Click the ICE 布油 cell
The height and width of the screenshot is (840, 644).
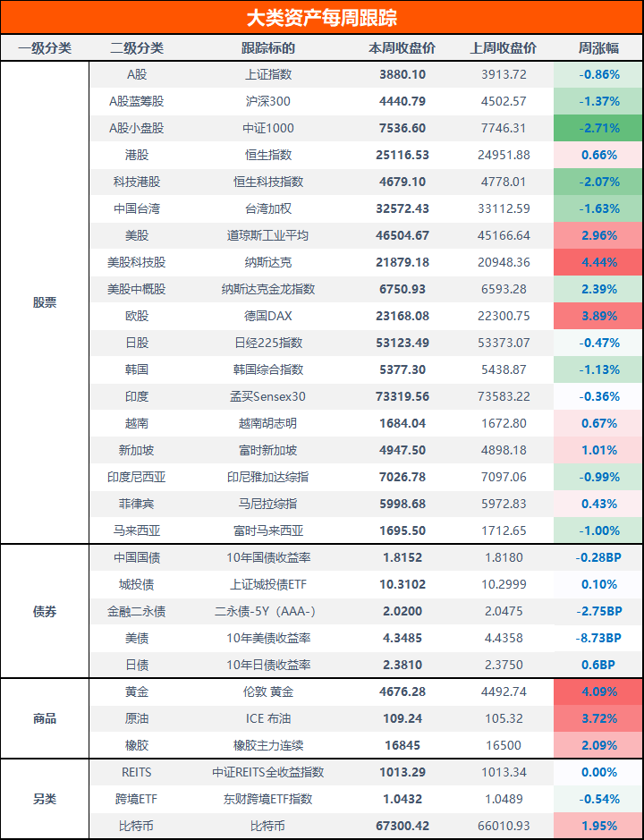click(268, 719)
